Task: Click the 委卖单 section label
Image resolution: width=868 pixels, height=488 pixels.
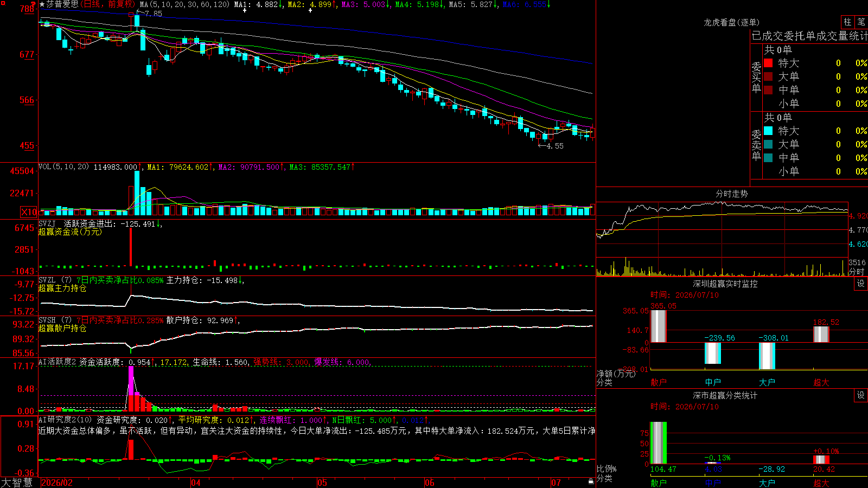Action: coord(756,145)
